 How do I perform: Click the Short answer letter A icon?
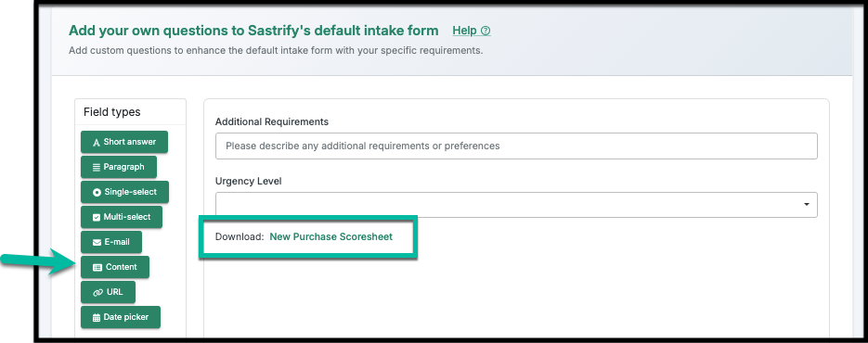(x=97, y=142)
